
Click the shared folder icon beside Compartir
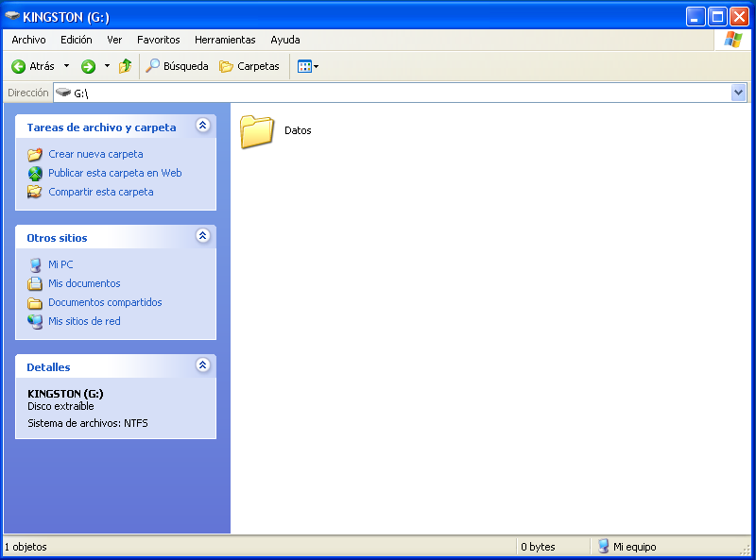click(x=35, y=192)
